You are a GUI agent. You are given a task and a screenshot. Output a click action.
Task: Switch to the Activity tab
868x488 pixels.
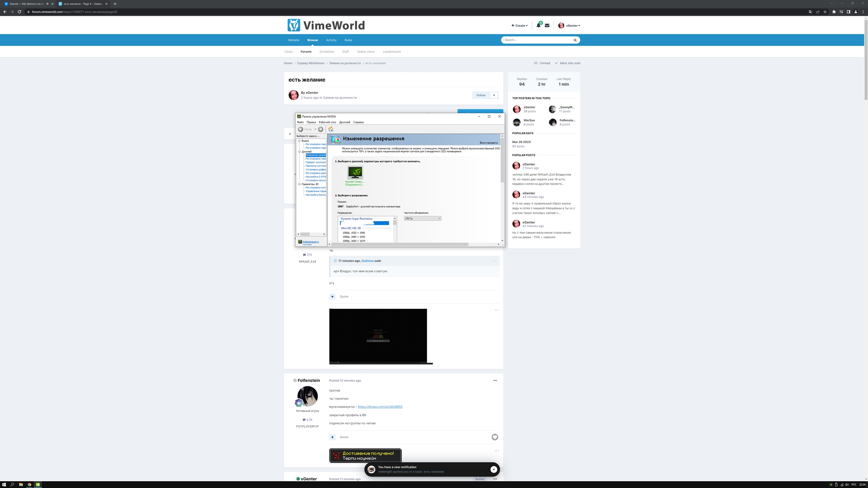coord(331,40)
